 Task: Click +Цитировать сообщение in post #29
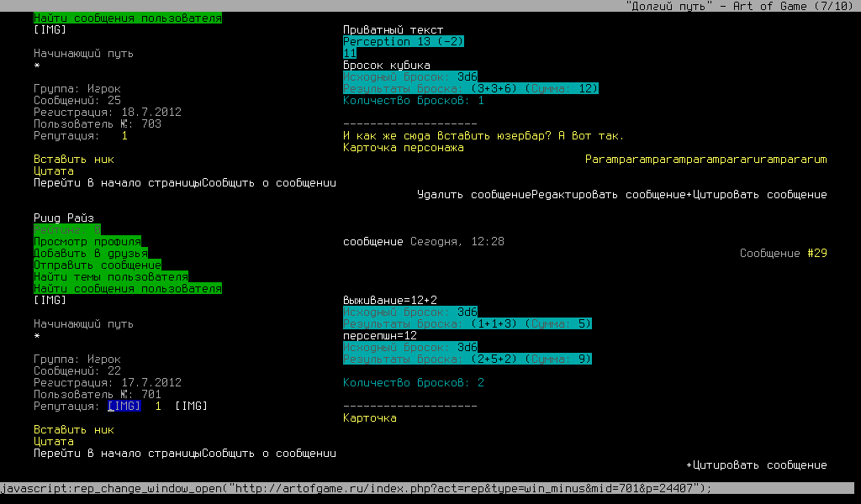(x=757, y=465)
